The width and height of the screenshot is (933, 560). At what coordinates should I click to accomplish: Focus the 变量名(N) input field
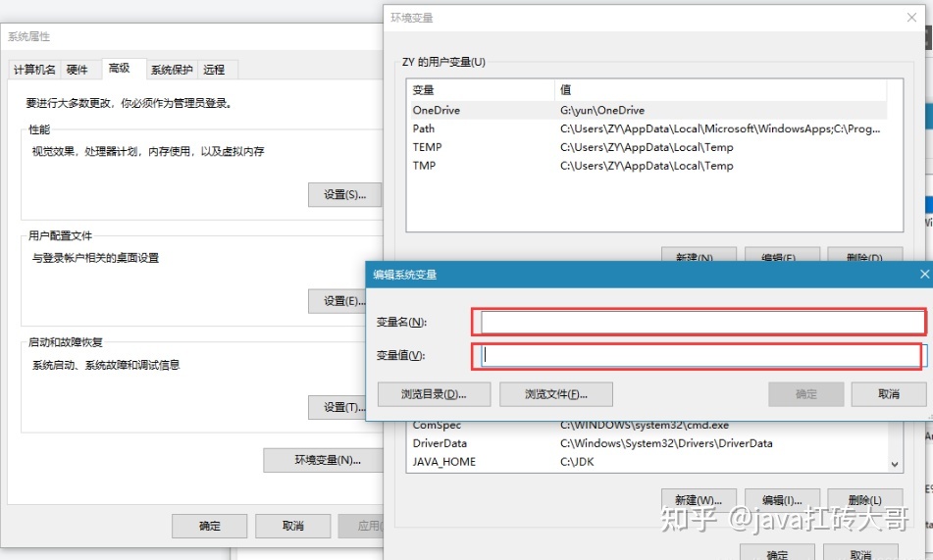point(702,322)
